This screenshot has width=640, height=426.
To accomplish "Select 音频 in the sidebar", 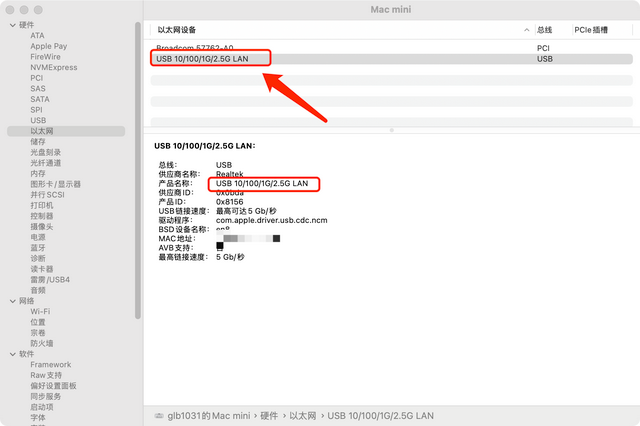I will [38, 290].
